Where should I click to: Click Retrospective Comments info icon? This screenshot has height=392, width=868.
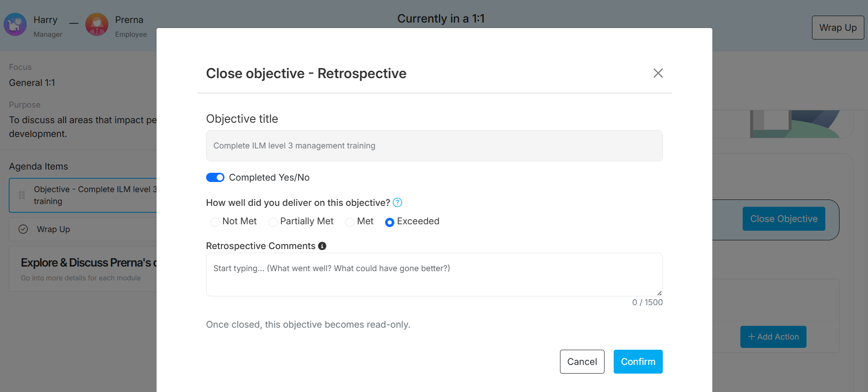(x=322, y=246)
